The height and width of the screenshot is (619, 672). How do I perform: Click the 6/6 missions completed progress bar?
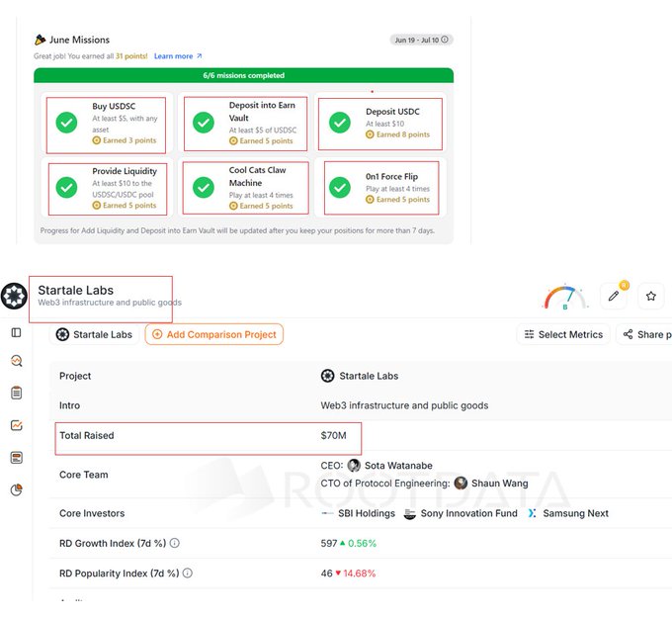243,75
